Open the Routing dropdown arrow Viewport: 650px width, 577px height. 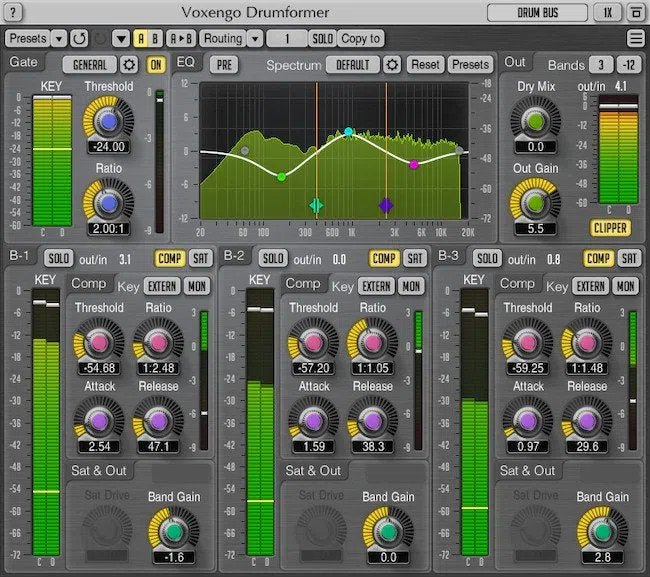pyautogui.click(x=255, y=39)
